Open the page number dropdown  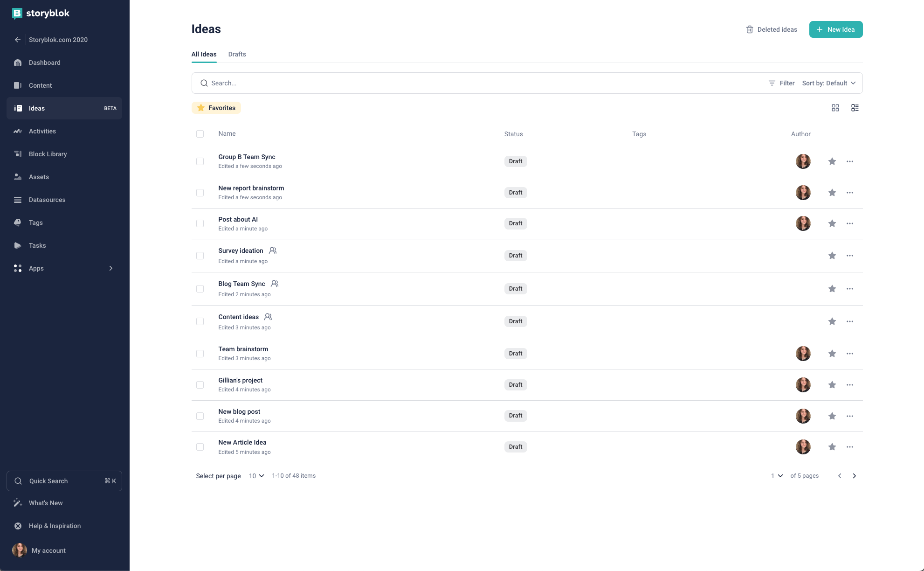777,476
